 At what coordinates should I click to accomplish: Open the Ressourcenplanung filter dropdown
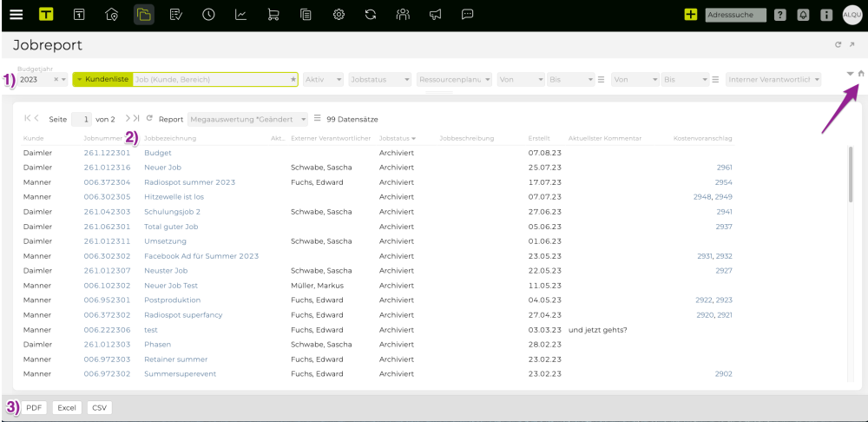(455, 80)
